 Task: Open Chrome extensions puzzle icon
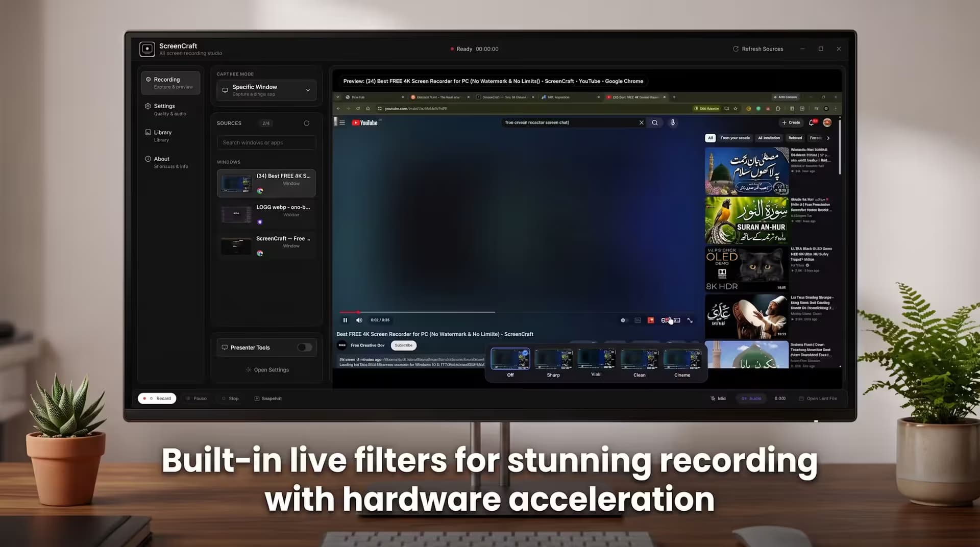pyautogui.click(x=777, y=108)
